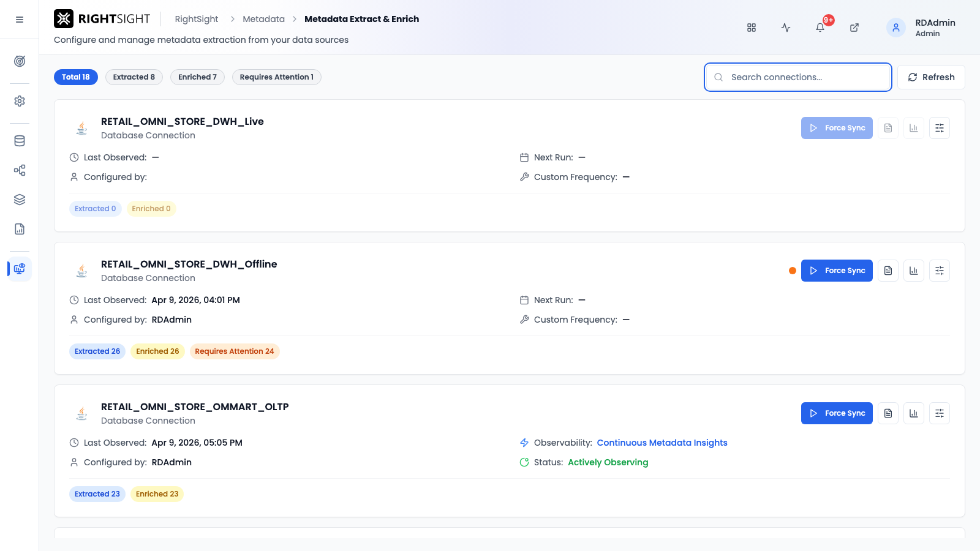Screen dimensions: 980x551
Task: Click Extracted 23 badge
Action: point(97,494)
